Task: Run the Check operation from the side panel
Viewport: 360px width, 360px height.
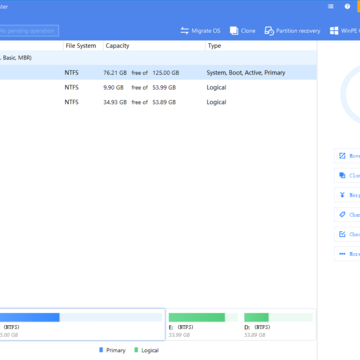Action: coord(347,234)
